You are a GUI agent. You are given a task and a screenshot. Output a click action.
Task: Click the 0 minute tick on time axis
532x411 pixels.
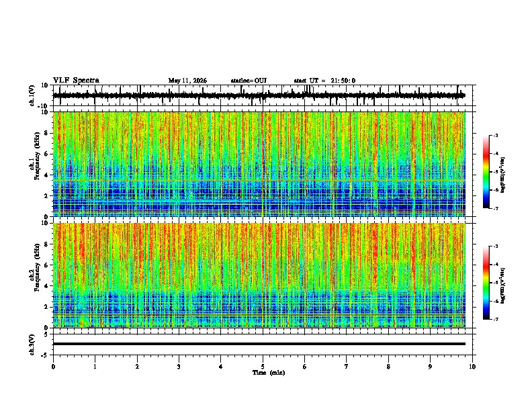[x=53, y=367]
